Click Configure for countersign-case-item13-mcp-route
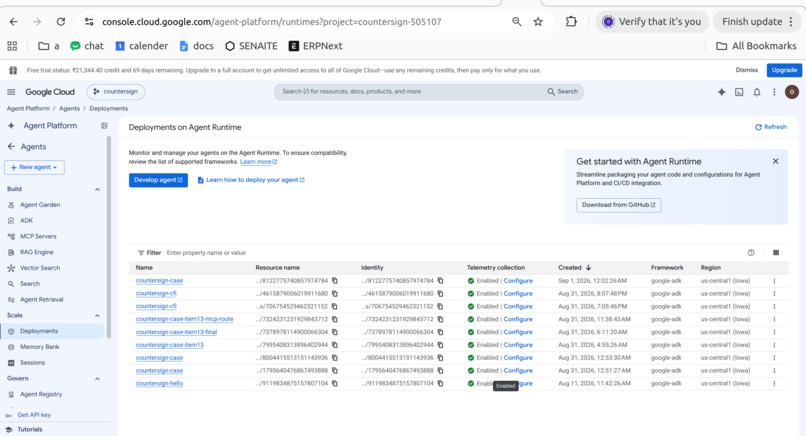The width and height of the screenshot is (806, 436). click(x=518, y=319)
